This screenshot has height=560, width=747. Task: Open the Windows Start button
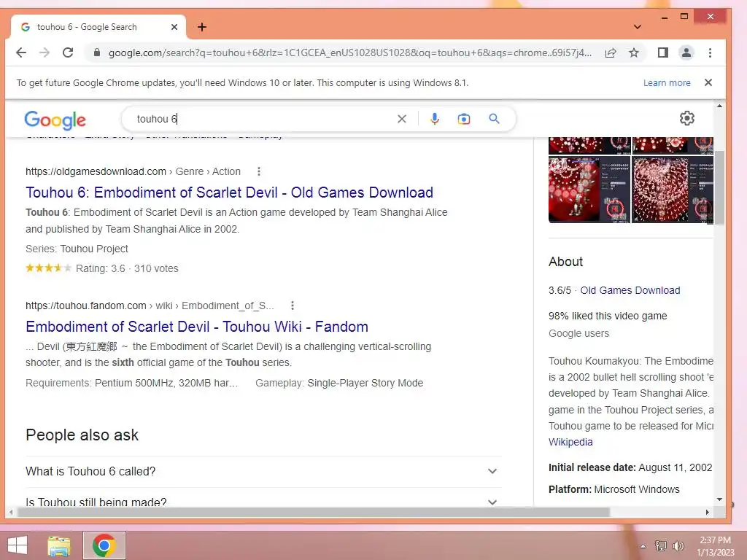tap(18, 545)
